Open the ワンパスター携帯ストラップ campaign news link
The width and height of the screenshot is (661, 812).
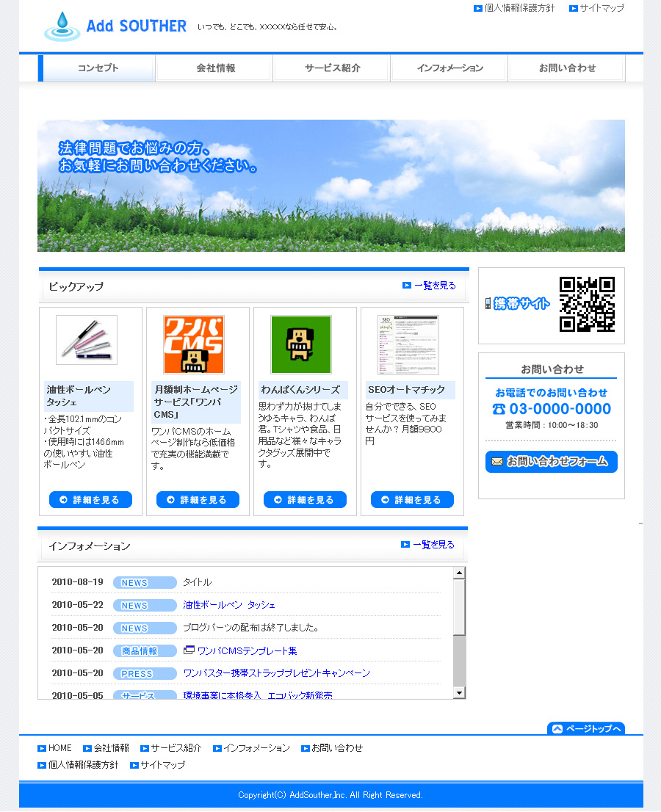click(x=276, y=673)
